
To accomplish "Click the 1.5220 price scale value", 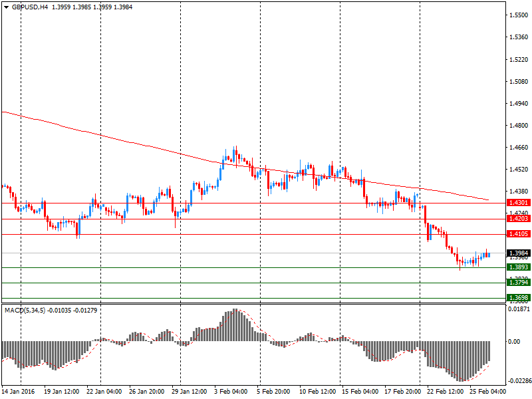I will (519, 60).
